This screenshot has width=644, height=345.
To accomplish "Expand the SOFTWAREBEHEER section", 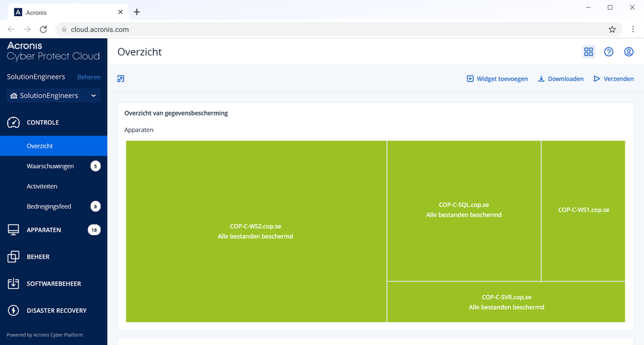I will (x=53, y=283).
